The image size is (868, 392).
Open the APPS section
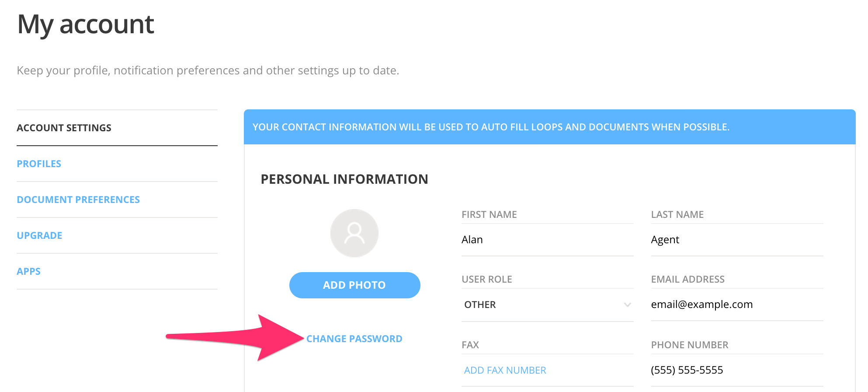[28, 271]
